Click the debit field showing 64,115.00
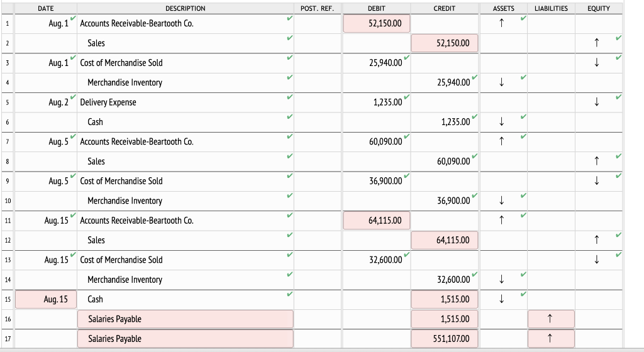Viewport: 644px width, 352px height. tap(377, 220)
